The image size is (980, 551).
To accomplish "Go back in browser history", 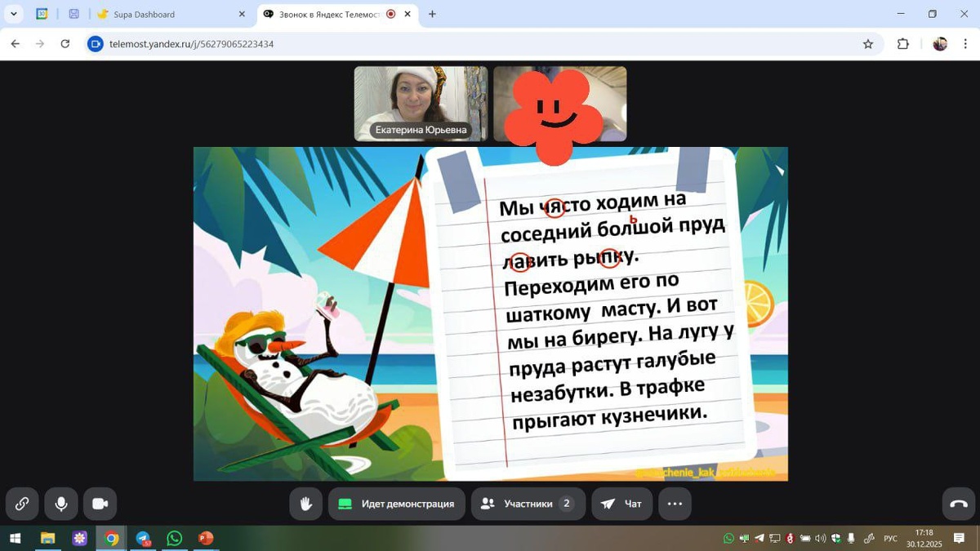I will 16,44.
